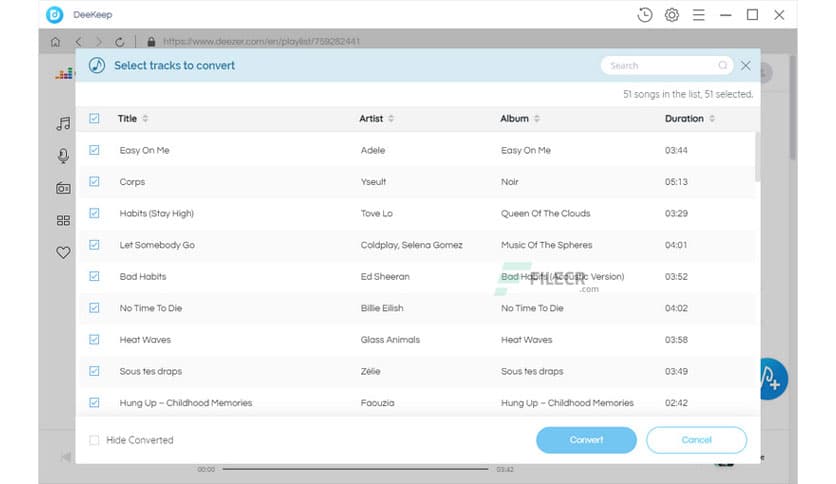Click the previous track playback button
Viewport: 836px width, 484px height.
coord(66,457)
